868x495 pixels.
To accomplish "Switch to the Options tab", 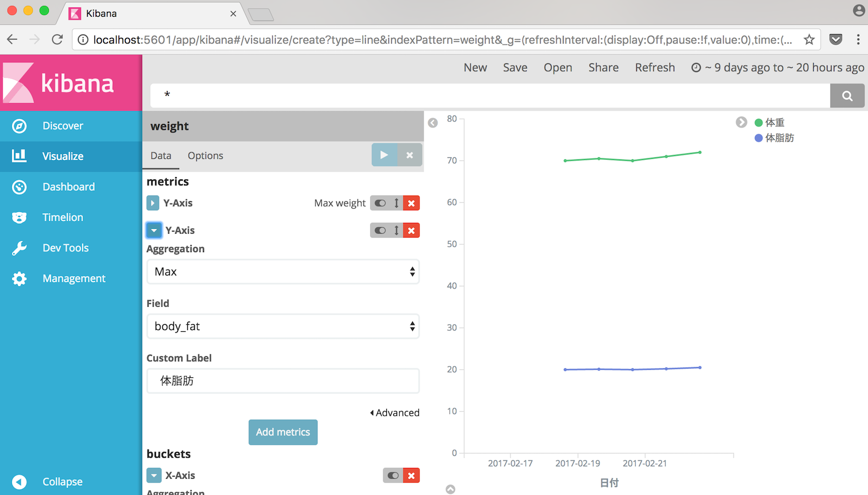I will [205, 156].
